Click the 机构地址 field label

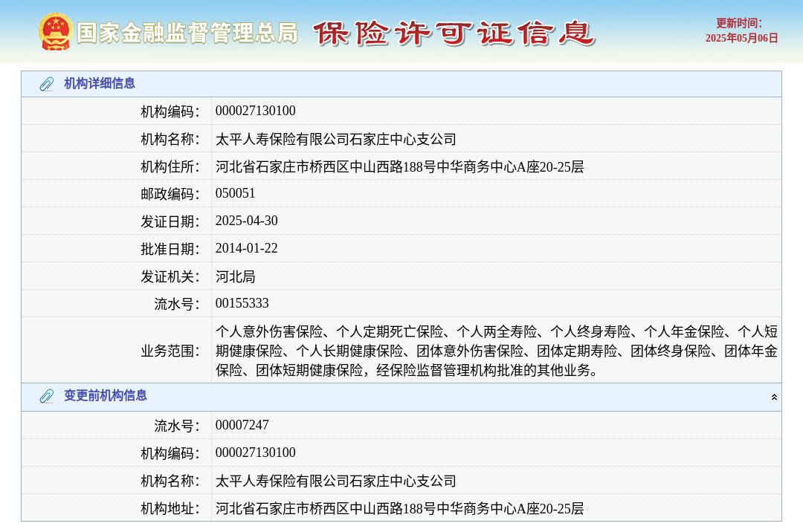170,508
